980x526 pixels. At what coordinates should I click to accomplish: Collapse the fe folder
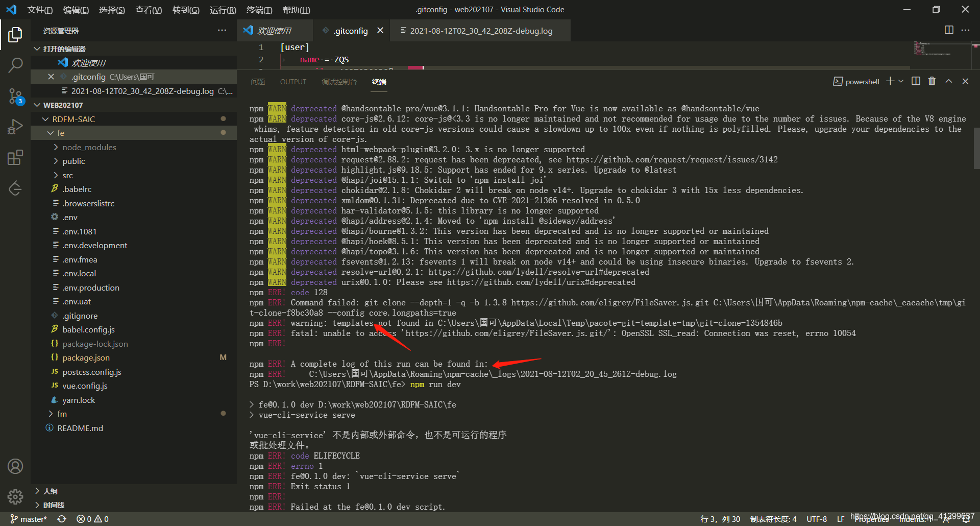coord(134,133)
